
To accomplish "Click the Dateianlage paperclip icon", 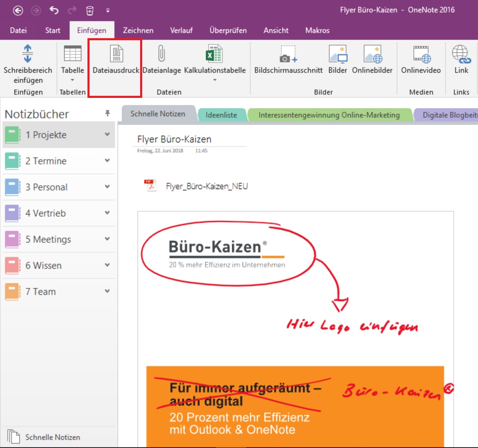I will [162, 54].
